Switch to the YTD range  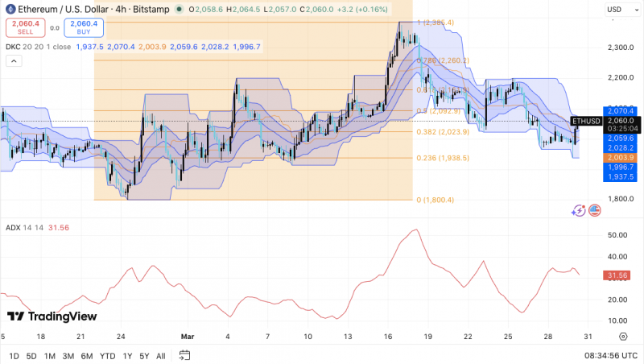coord(108,356)
